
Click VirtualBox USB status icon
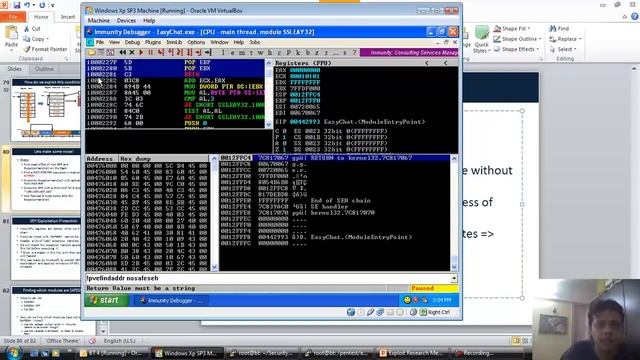point(370,312)
